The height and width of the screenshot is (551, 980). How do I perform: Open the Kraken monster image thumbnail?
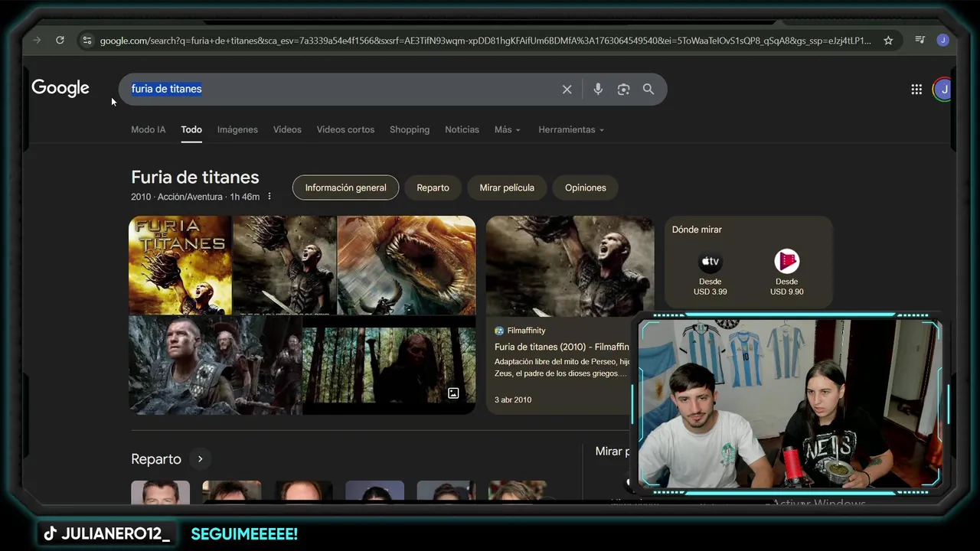click(407, 265)
